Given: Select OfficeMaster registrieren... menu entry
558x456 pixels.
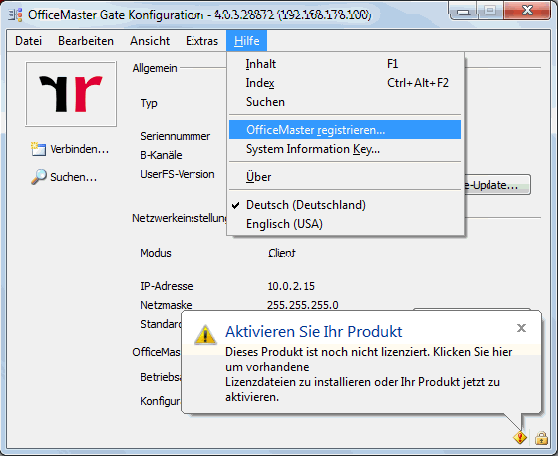Looking at the screenshot, I should pyautogui.click(x=345, y=130).
